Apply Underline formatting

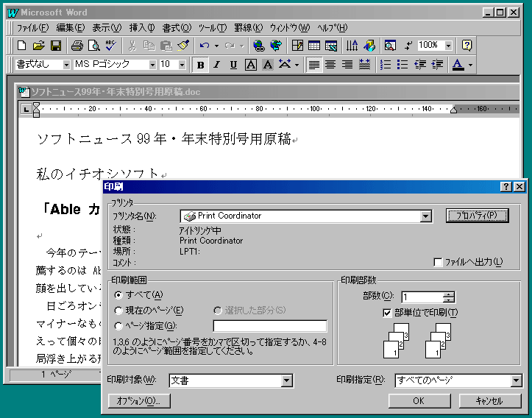pyautogui.click(x=233, y=65)
